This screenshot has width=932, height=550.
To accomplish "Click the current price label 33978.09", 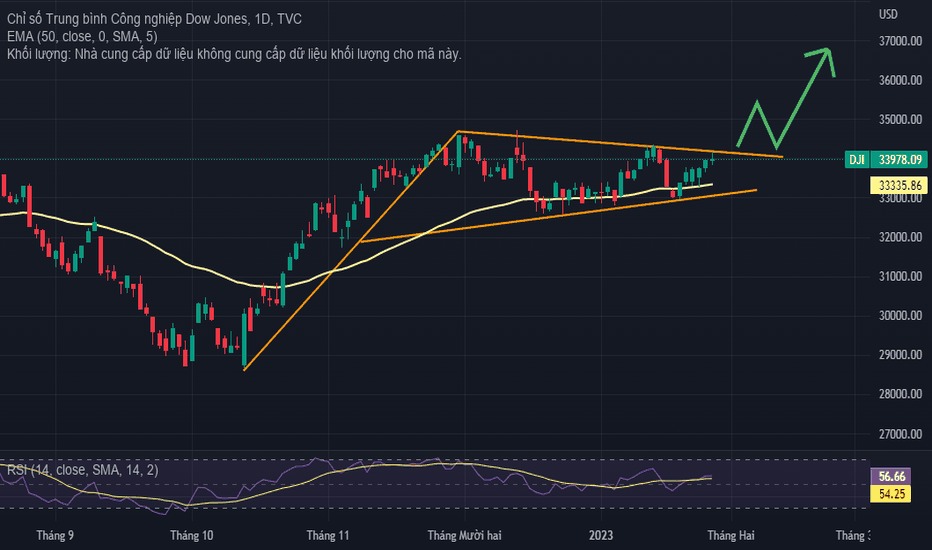I will [x=900, y=159].
